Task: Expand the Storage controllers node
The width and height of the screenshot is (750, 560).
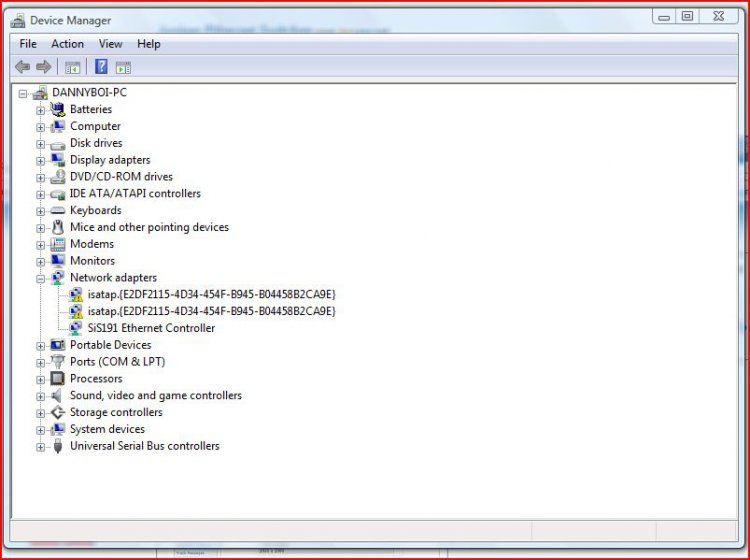Action: coord(41,413)
